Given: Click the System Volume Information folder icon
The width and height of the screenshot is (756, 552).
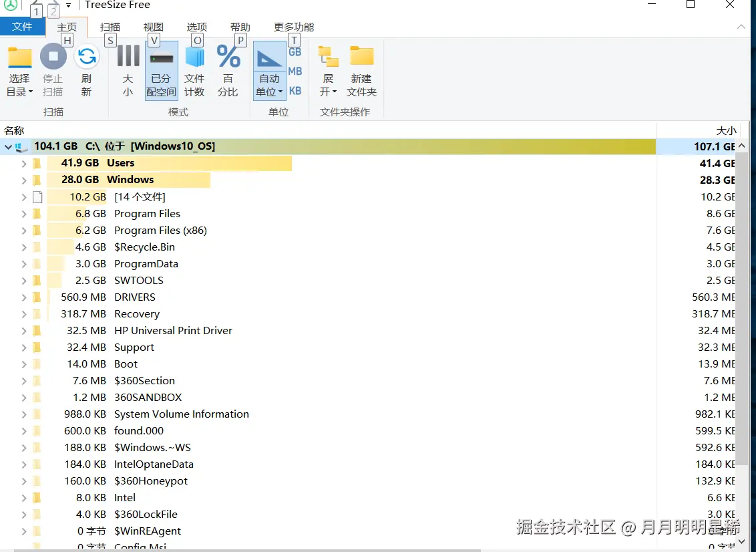Looking at the screenshot, I should coord(37,414).
